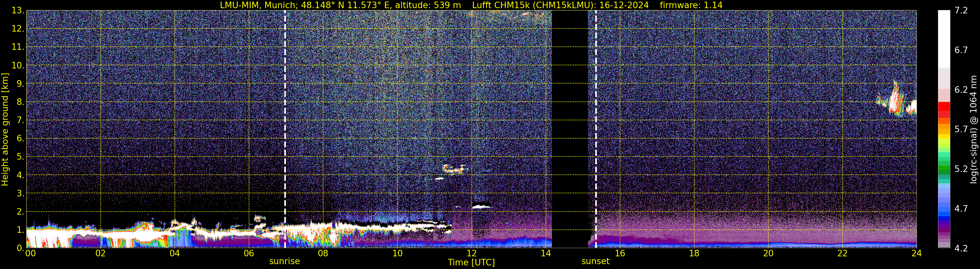Click the 'sunset' label below the axis

[595, 262]
